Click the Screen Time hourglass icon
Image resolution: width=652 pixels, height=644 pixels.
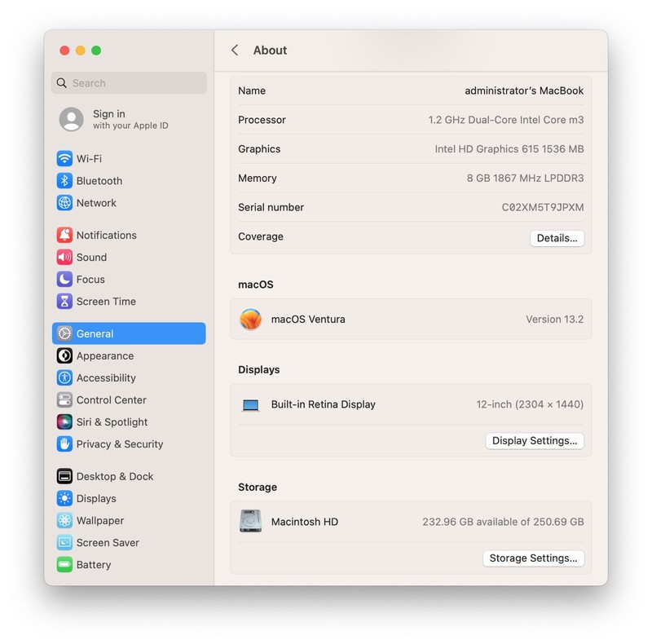tap(64, 301)
